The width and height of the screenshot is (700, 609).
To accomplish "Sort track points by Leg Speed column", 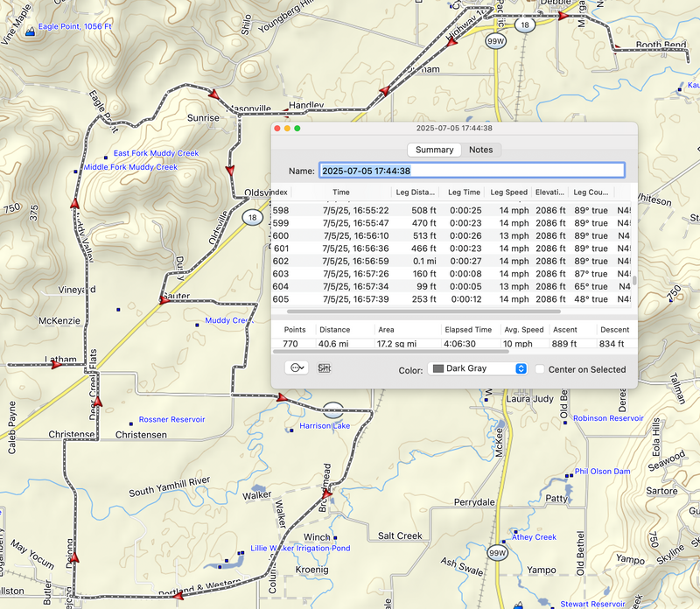I will coord(507,192).
